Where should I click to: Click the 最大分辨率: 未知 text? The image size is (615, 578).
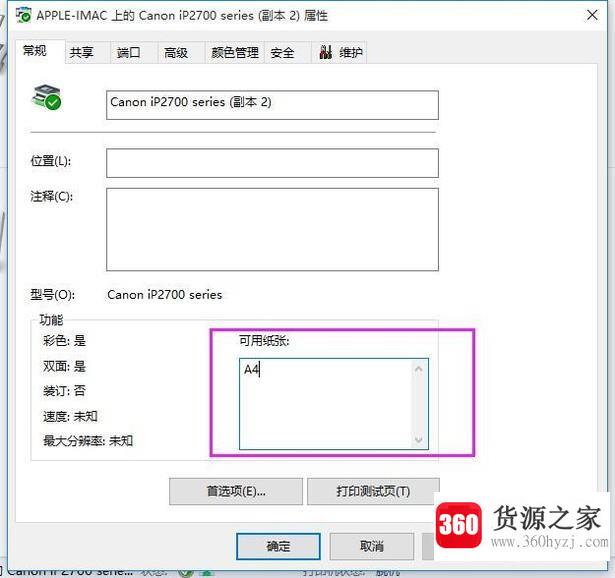[88, 441]
